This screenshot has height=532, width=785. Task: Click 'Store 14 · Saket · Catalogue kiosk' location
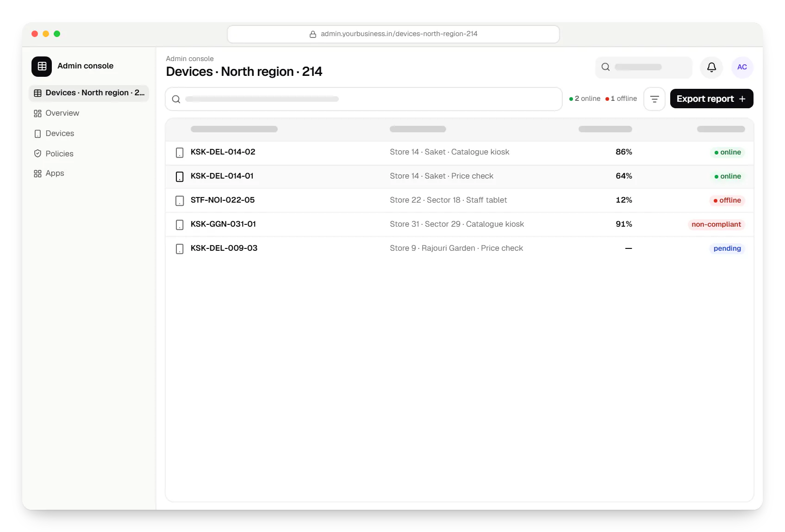click(x=449, y=152)
